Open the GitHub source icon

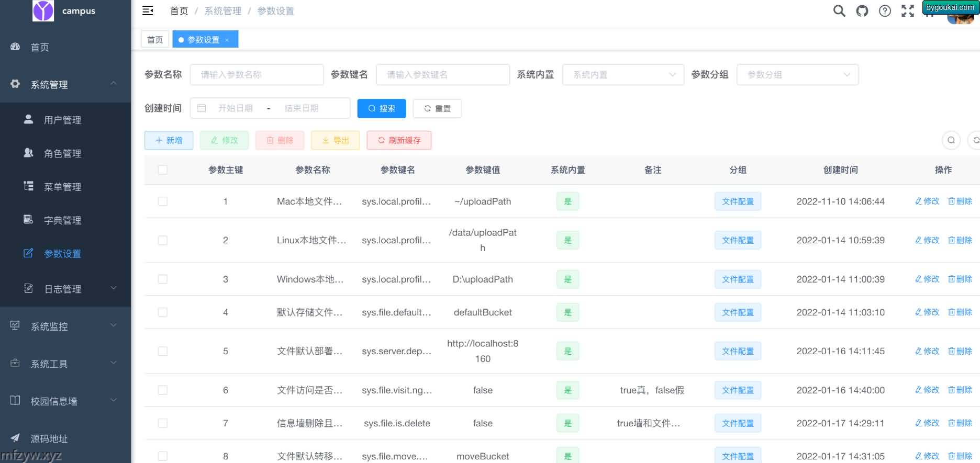(862, 11)
